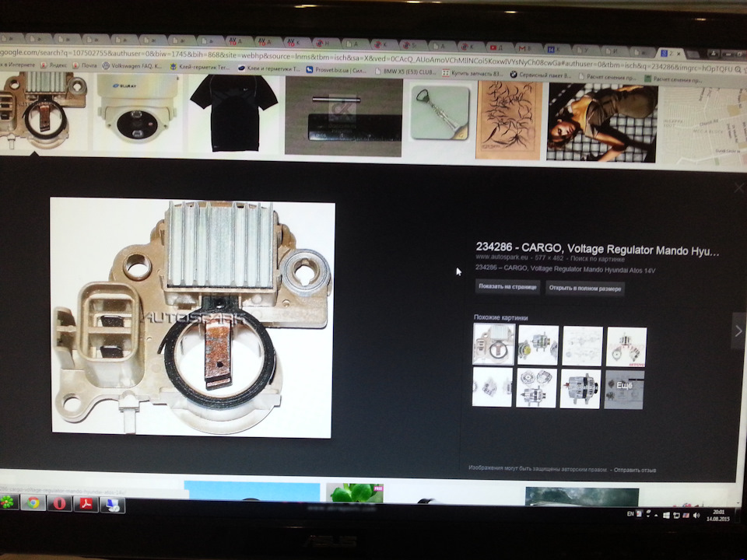The width and height of the screenshot is (747, 560).
Task: Select the alternator similar image, bottom row
Action: pos(580,389)
